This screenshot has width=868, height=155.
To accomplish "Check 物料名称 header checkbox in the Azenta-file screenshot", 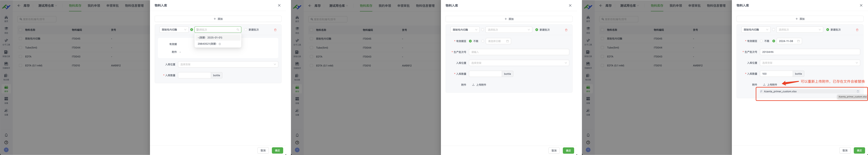I will point(603,30).
